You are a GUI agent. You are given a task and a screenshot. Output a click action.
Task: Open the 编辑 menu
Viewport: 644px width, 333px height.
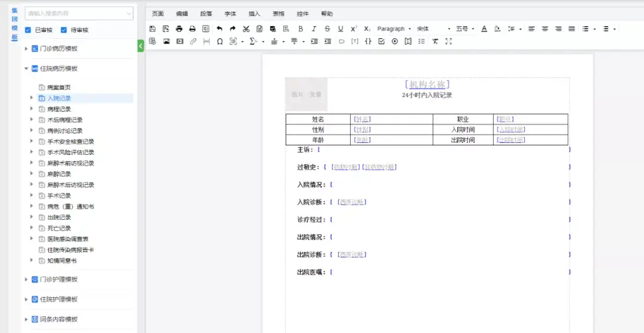pyautogui.click(x=182, y=14)
